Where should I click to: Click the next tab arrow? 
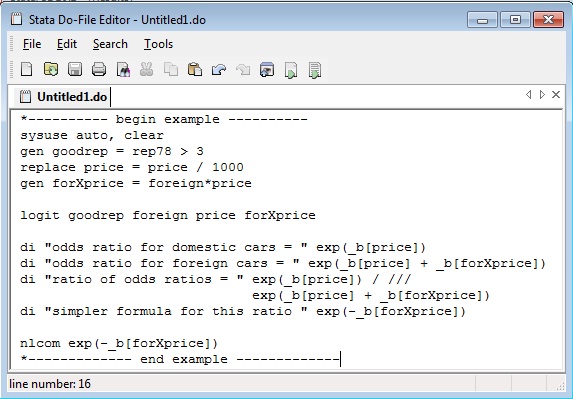coord(542,95)
